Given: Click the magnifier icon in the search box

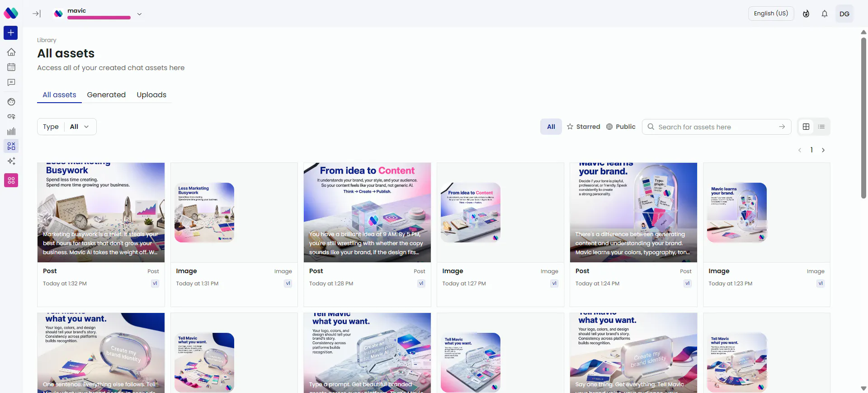Looking at the screenshot, I should (651, 127).
